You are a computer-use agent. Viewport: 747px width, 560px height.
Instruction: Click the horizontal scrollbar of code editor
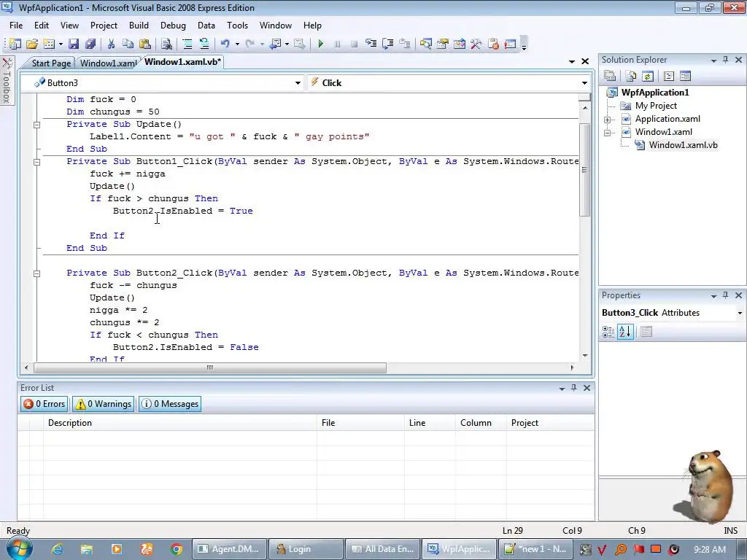210,367
